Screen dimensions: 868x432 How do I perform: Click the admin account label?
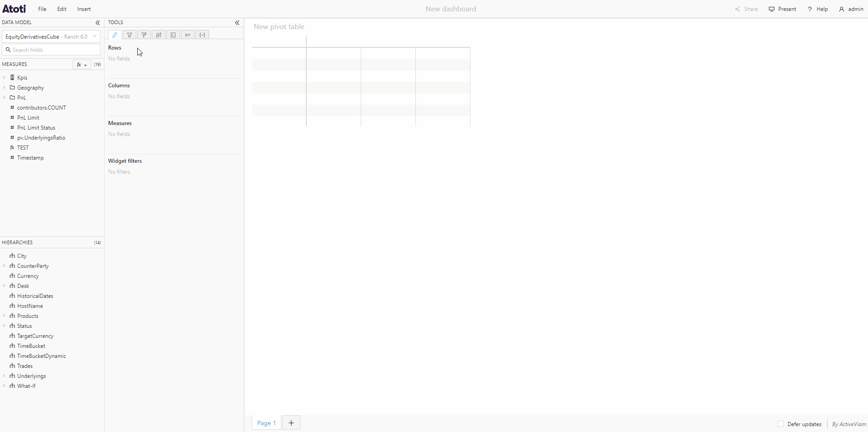[856, 9]
